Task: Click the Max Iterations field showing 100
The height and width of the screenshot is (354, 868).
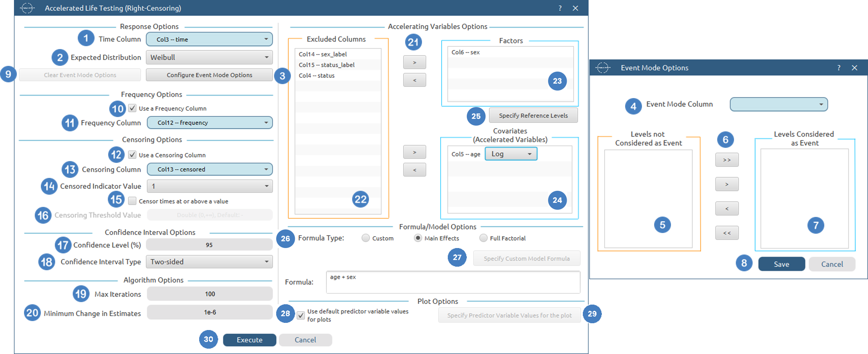Action: tap(210, 294)
